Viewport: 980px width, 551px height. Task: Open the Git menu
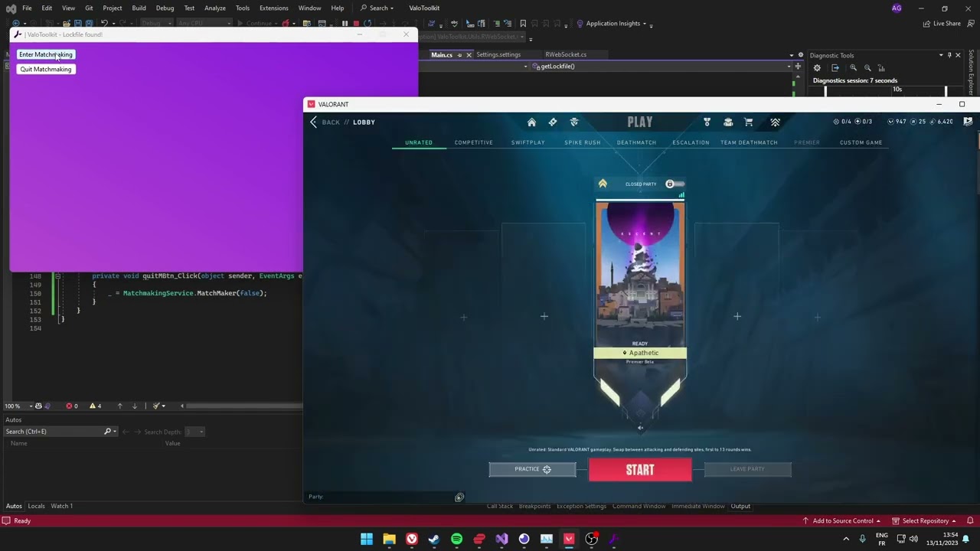tap(89, 8)
